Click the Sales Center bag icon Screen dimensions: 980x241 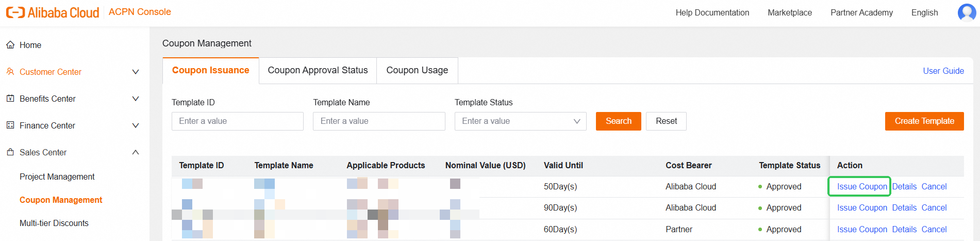coord(10,152)
